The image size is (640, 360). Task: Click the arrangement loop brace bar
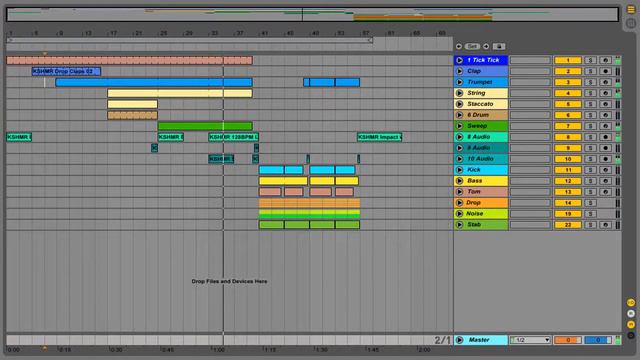[189, 40]
